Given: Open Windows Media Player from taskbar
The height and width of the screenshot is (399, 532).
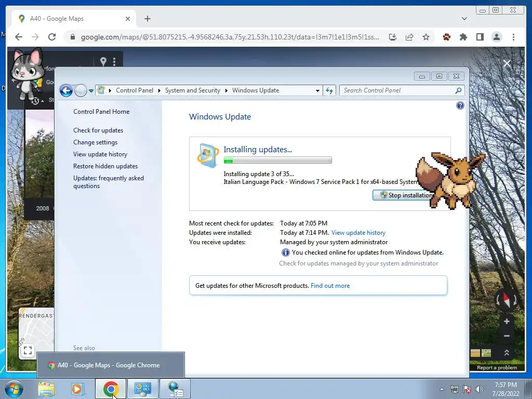Looking at the screenshot, I should 77,389.
